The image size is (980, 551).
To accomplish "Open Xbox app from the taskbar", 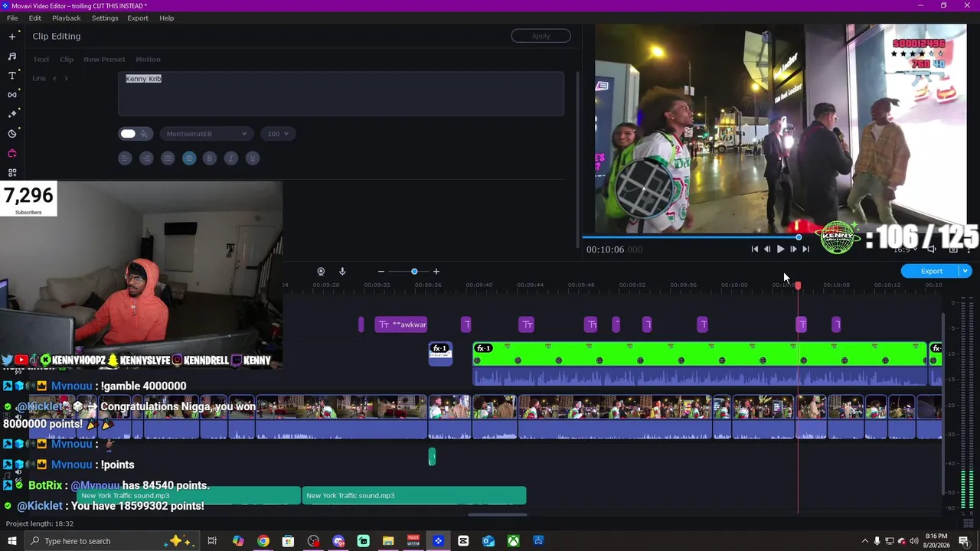I will pyautogui.click(x=513, y=541).
